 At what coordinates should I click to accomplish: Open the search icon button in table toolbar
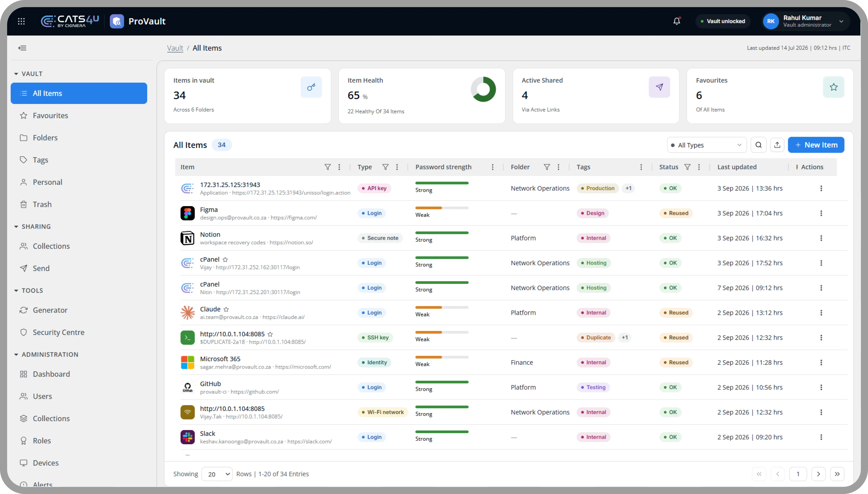point(758,145)
